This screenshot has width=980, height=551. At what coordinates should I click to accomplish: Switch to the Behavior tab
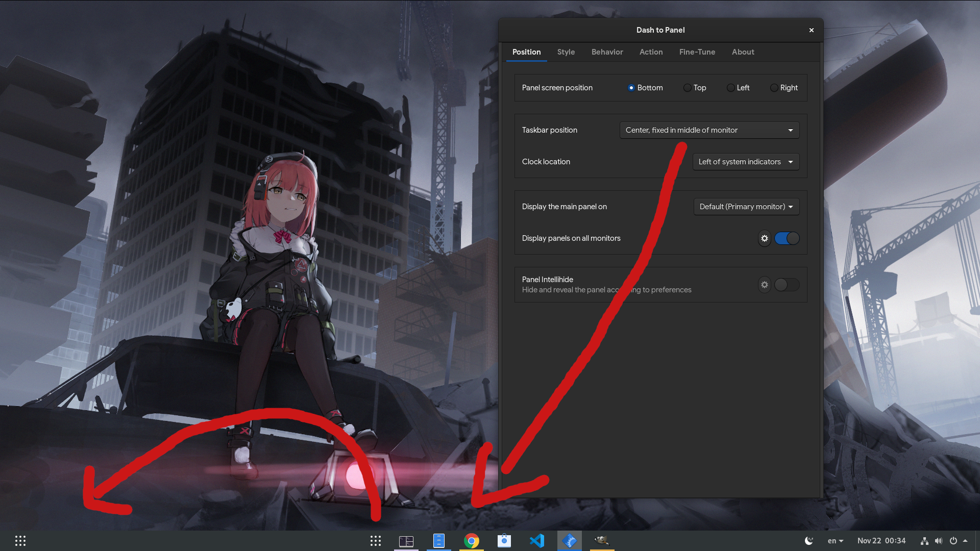pos(607,52)
